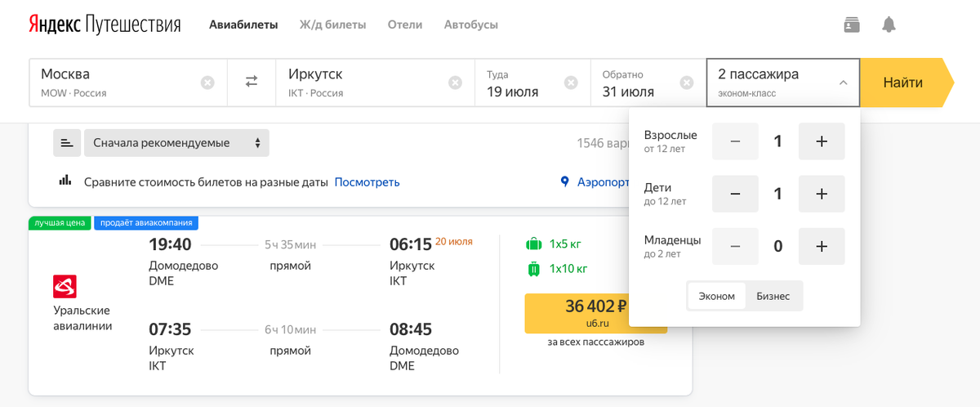
Task: Click the 08:45 return arrival time
Action: (x=410, y=329)
